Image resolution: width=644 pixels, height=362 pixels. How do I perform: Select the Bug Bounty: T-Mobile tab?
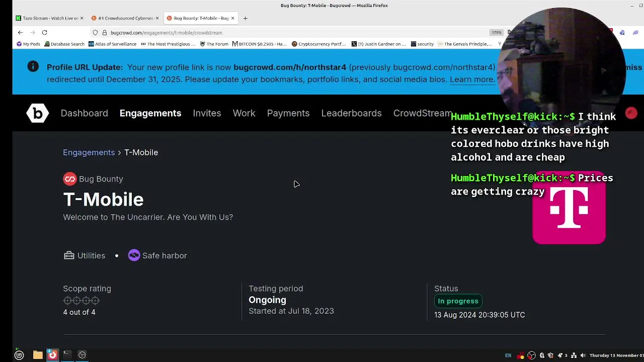200,18
